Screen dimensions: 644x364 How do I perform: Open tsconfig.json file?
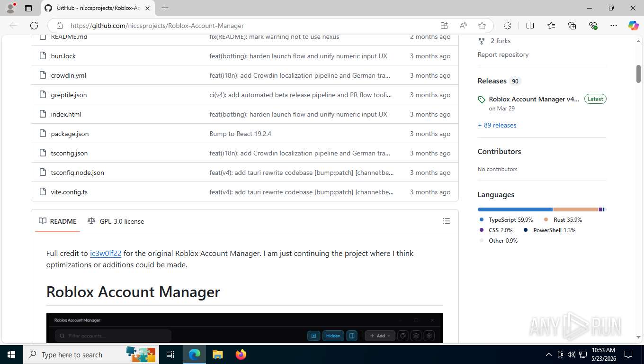(x=70, y=153)
